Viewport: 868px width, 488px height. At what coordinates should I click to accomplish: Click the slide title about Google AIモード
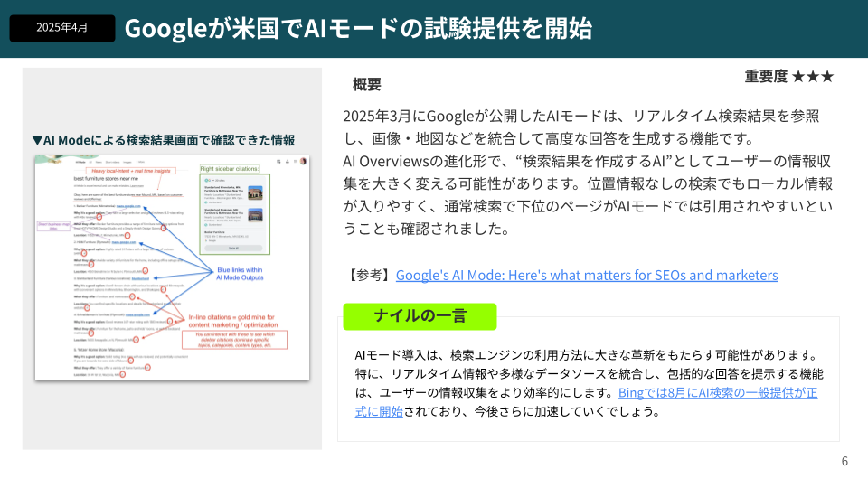[358, 29]
